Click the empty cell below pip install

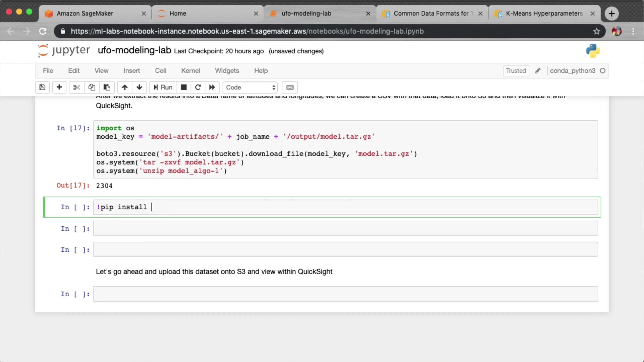pyautogui.click(x=345, y=229)
